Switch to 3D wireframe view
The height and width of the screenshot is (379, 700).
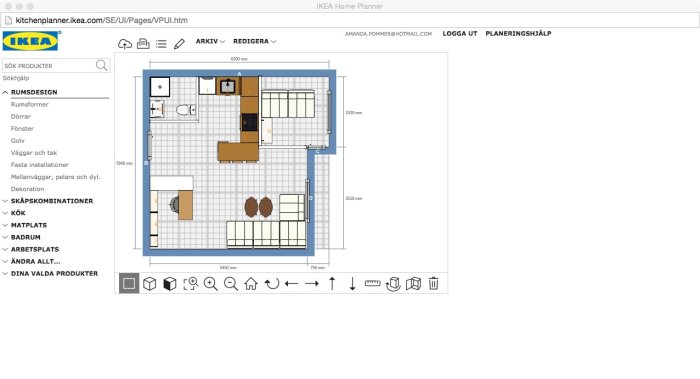pyautogui.click(x=150, y=283)
